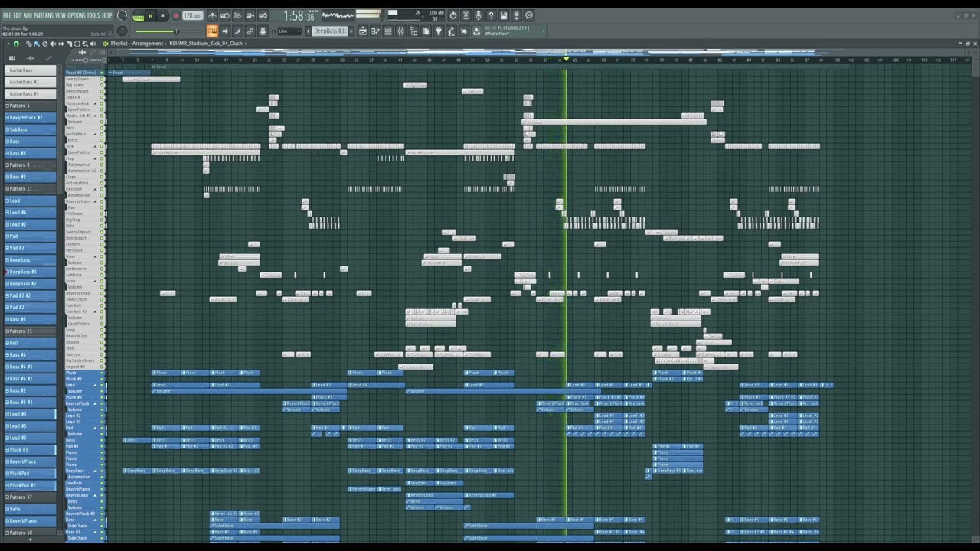
Task: Click the microphone one-click recording icon
Action: 478,15
